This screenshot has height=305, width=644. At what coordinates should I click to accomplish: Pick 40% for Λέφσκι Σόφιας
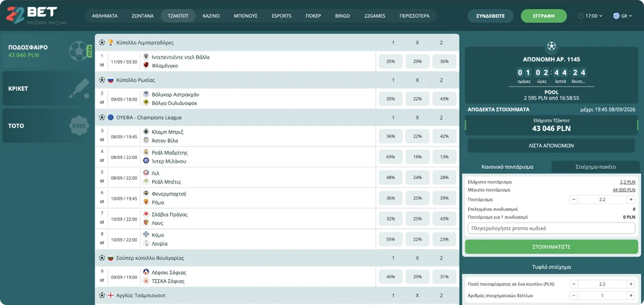[390, 277]
